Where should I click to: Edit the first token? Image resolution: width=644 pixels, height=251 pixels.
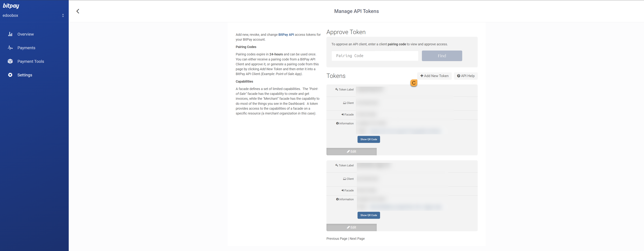[x=351, y=152]
